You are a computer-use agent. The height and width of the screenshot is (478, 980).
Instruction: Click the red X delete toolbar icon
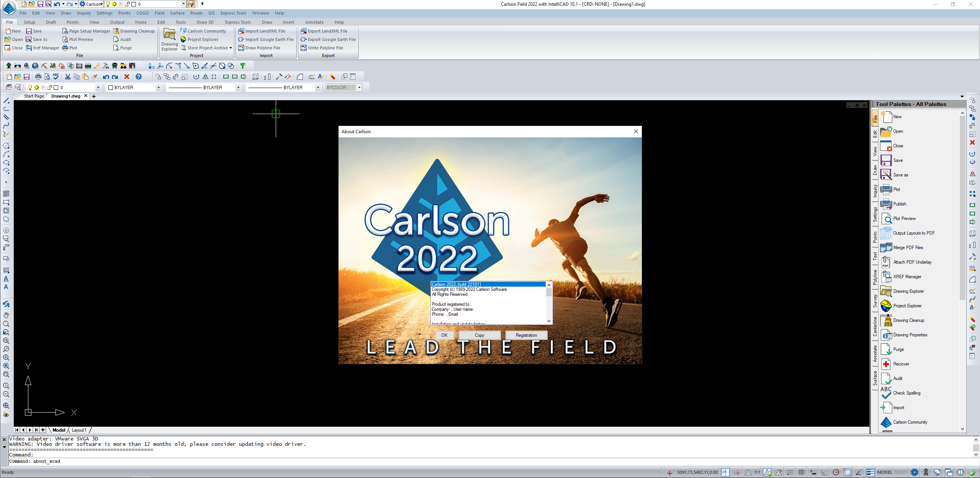tap(127, 77)
